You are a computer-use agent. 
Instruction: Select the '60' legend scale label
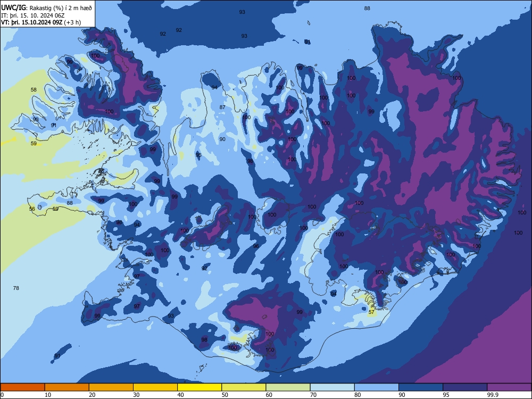coord(269,395)
